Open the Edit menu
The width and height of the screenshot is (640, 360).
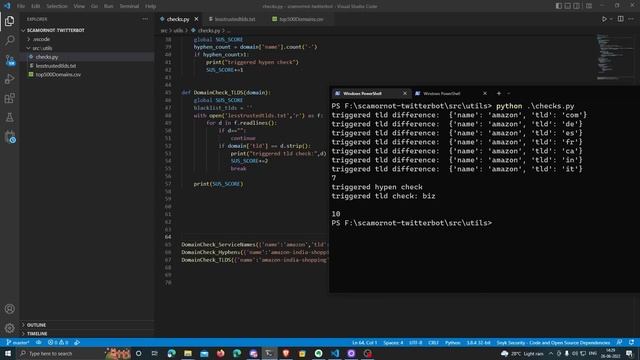(36, 6)
